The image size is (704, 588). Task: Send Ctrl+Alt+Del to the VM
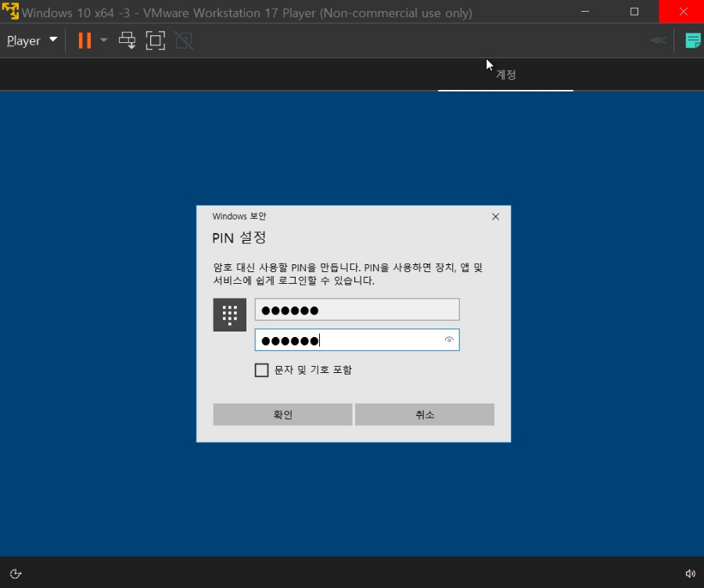pyautogui.click(x=127, y=41)
